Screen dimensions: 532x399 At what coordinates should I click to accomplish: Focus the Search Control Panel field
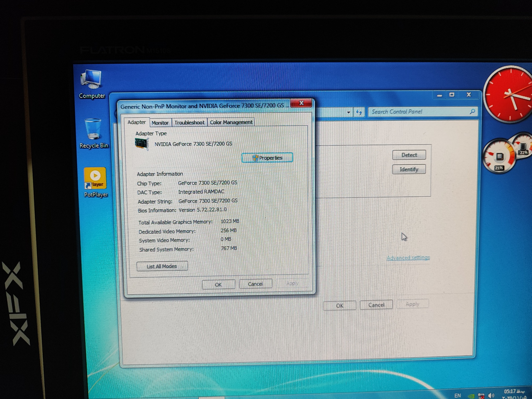[423, 112]
